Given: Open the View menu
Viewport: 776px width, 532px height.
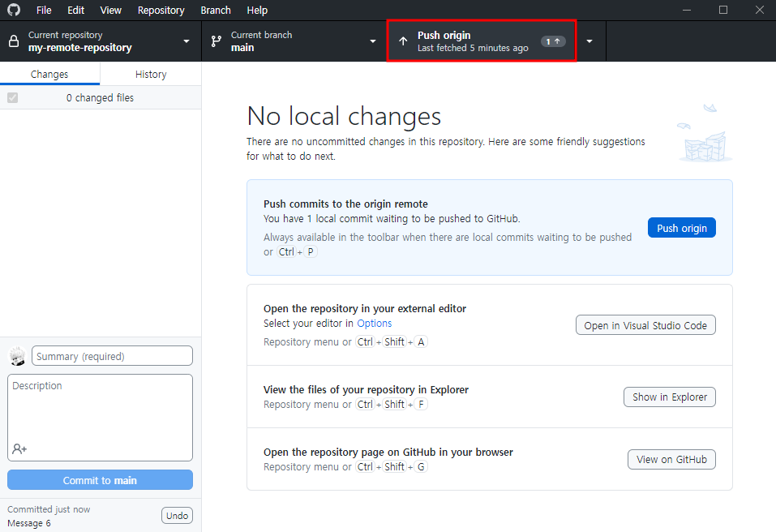Looking at the screenshot, I should click(x=111, y=10).
